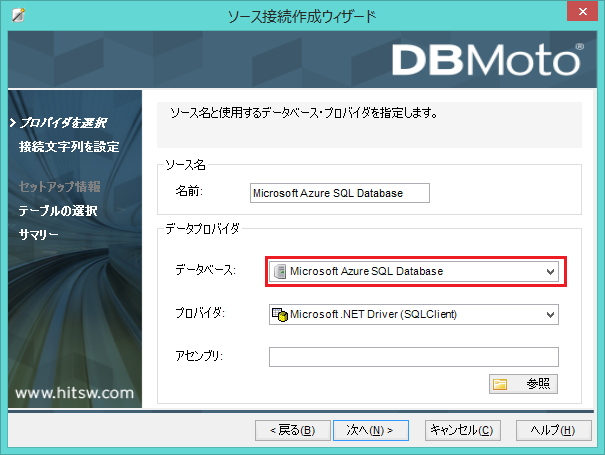Click the driver icon in the provider combo box
605x455 pixels.
[280, 315]
